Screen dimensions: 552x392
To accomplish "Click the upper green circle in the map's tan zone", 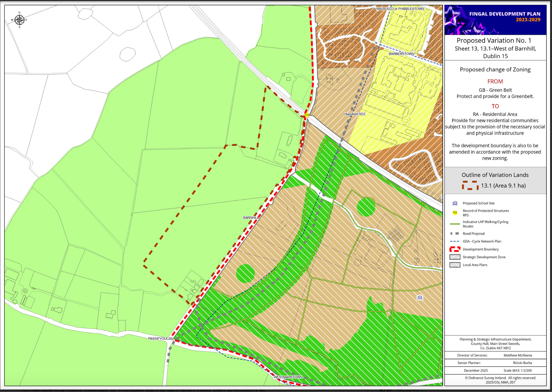I will 366,207.
